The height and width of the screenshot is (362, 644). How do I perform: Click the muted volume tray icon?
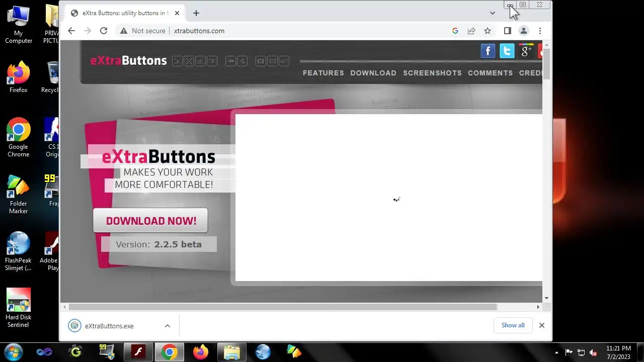tap(593, 352)
